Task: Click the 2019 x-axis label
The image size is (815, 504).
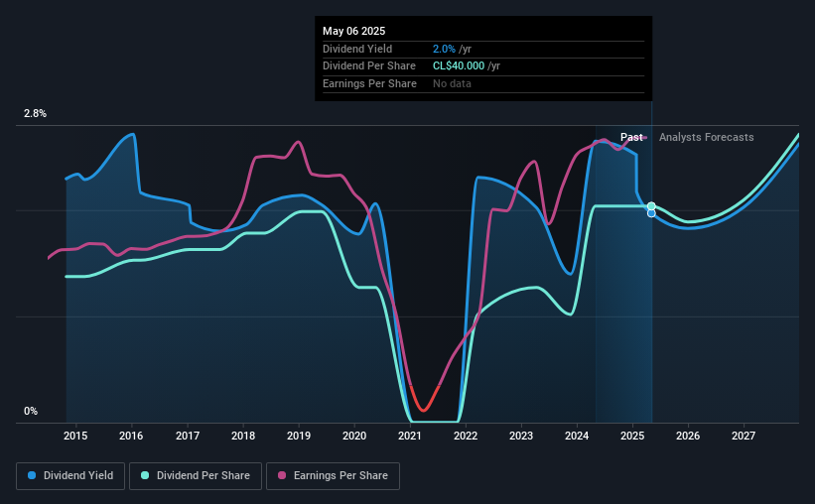Action: click(299, 436)
